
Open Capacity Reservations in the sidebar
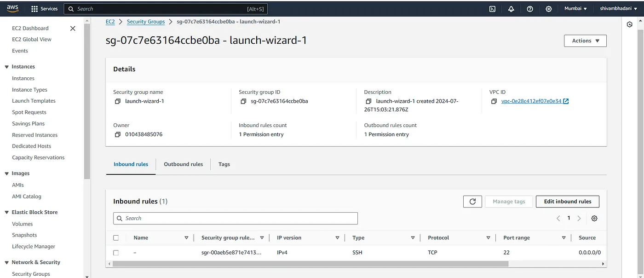[x=38, y=158]
